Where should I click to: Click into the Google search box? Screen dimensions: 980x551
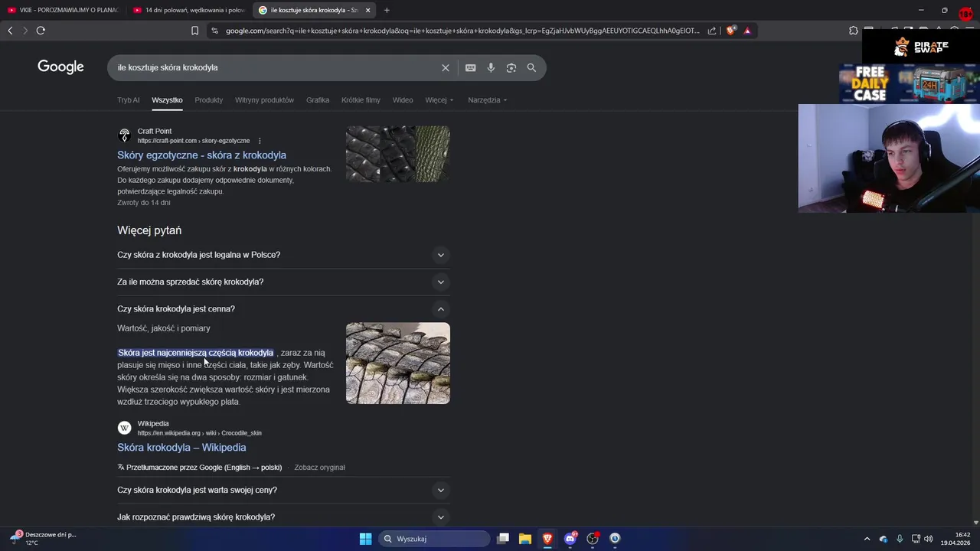click(276, 67)
